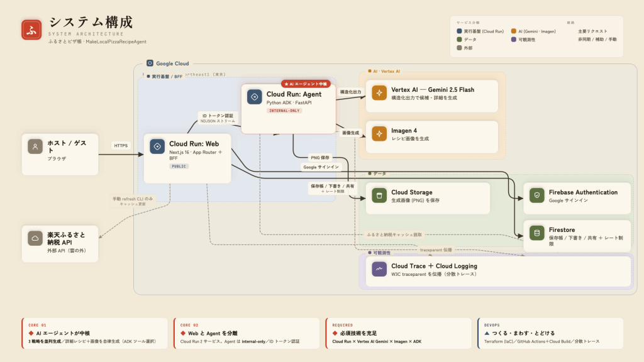The height and width of the screenshot is (362, 644).
Task: Select the DEVOPS つくる・まわす・とどける card
Action: click(x=550, y=333)
